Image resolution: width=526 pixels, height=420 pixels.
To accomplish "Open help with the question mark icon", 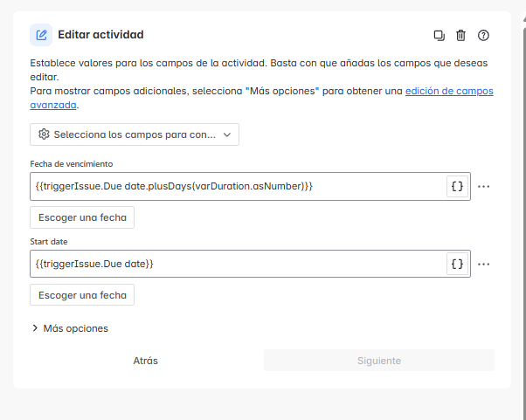I will click(483, 35).
